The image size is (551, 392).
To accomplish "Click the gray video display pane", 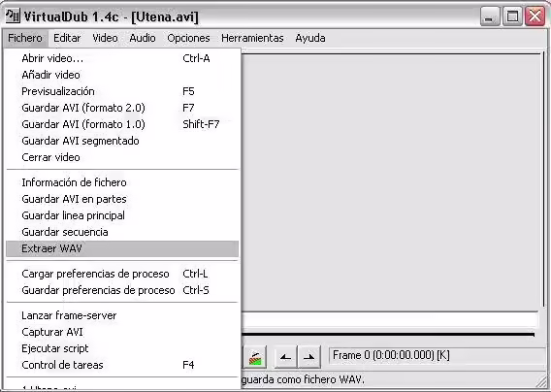I will (391, 182).
